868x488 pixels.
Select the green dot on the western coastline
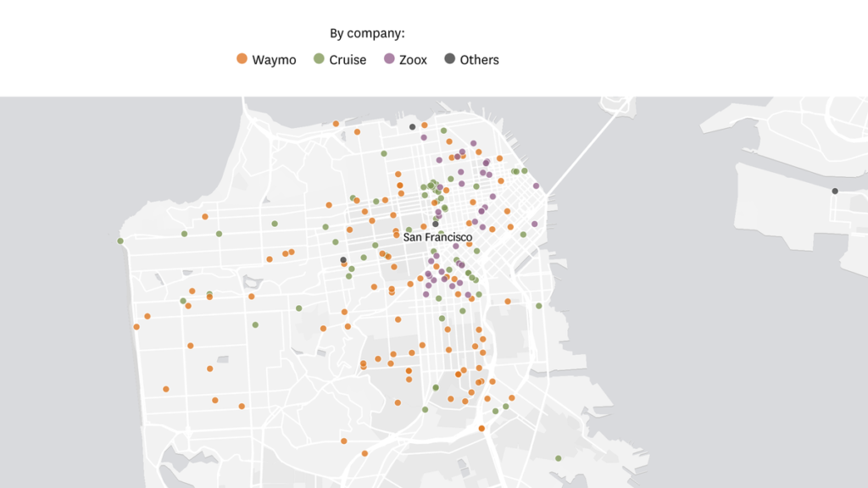click(x=120, y=241)
